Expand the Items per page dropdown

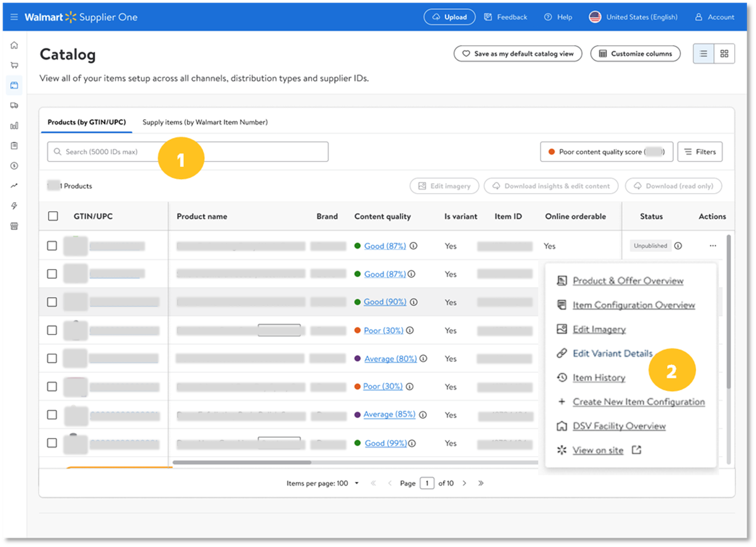356,483
